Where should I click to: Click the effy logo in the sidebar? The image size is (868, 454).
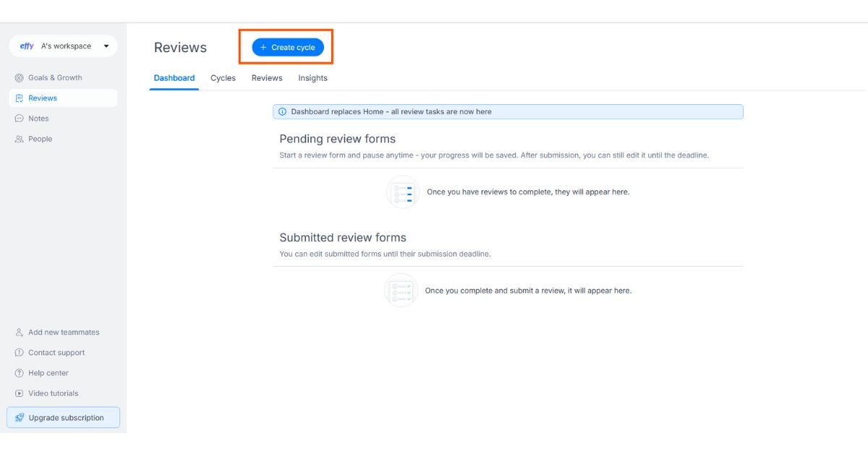point(27,46)
